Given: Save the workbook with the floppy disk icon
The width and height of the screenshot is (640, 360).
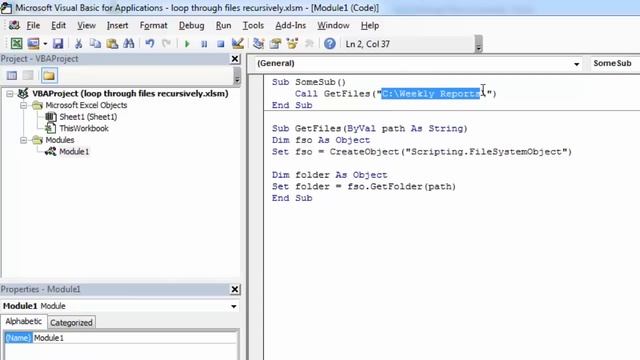Looking at the screenshot, I should tap(58, 44).
